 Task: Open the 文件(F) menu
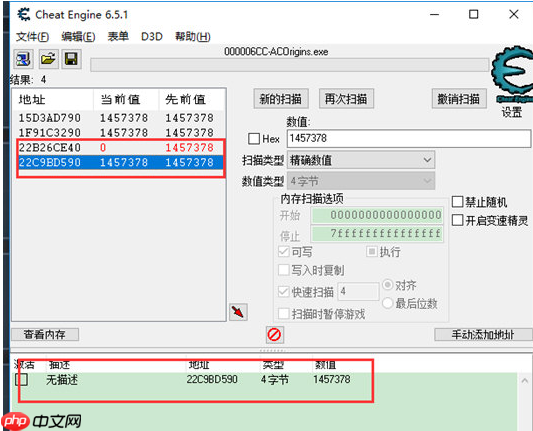pos(32,36)
